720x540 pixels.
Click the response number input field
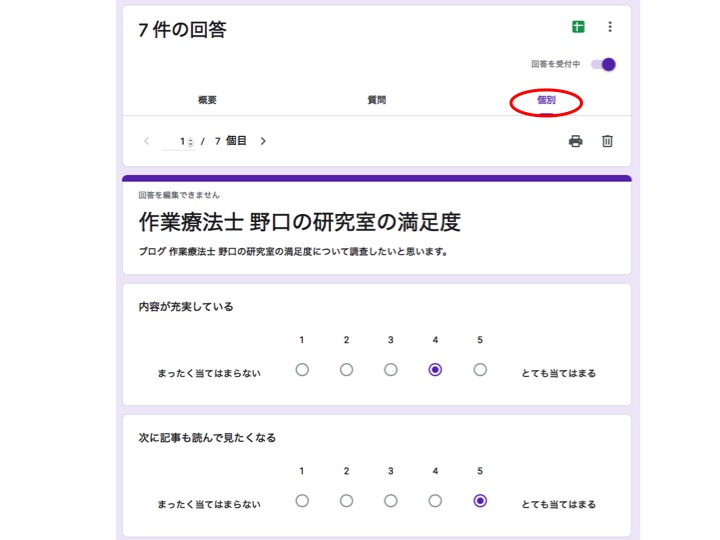point(179,141)
